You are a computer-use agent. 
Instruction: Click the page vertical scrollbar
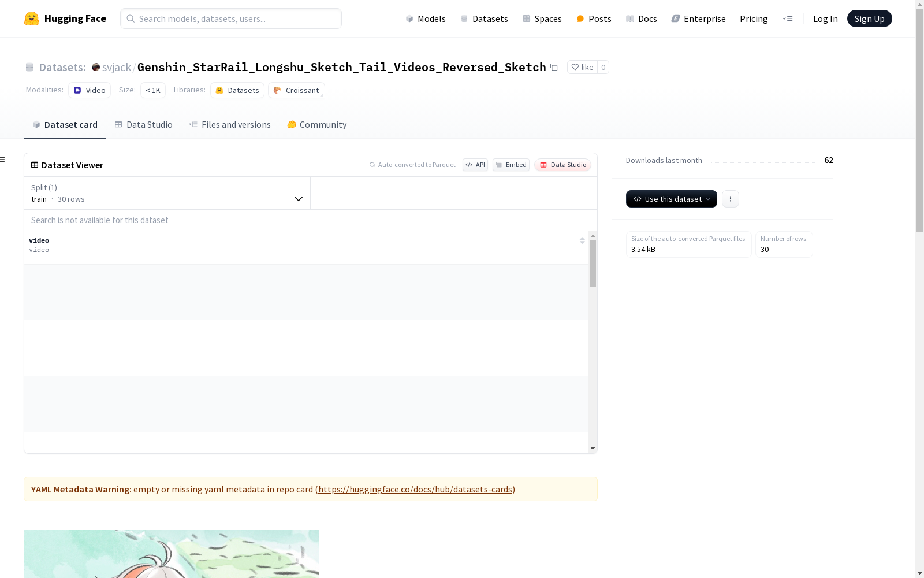click(919, 119)
